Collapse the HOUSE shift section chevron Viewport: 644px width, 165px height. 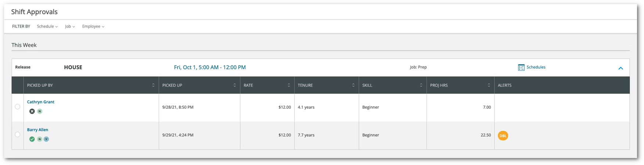coord(620,68)
